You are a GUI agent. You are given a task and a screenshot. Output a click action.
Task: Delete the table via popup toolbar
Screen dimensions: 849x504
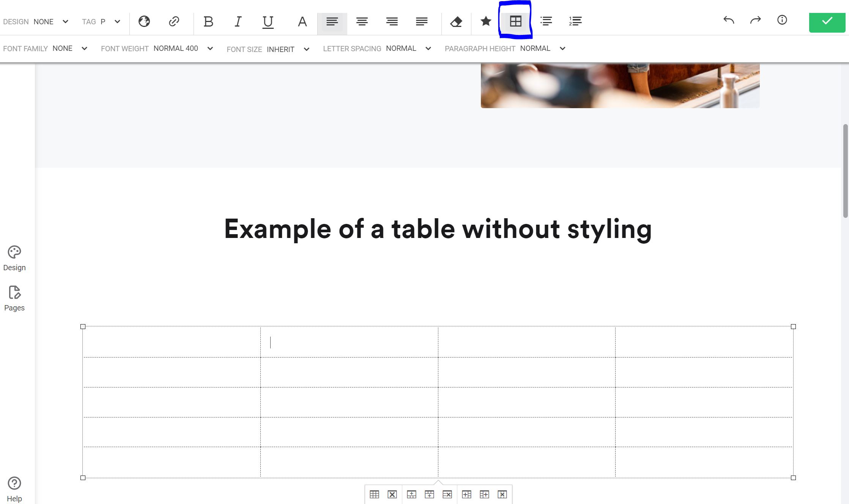pyautogui.click(x=392, y=495)
